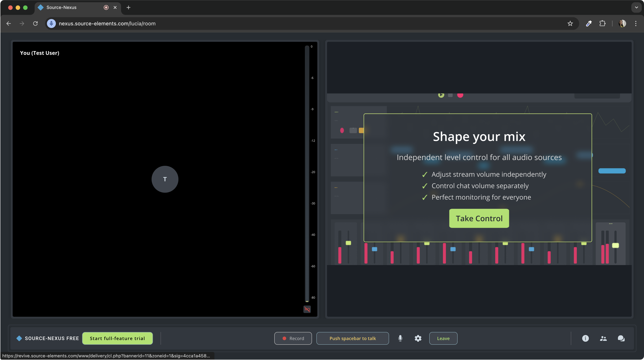Expand the tab search chevron dropdown
This screenshot has height=360, width=644.
(x=636, y=7)
